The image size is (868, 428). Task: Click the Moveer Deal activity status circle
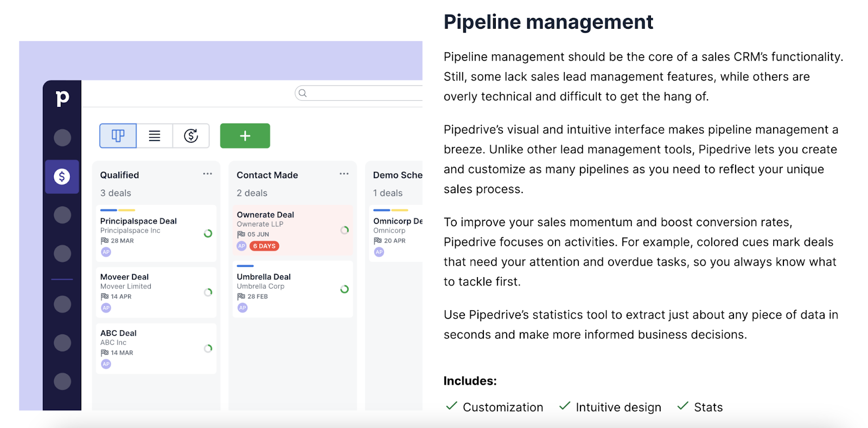(208, 292)
